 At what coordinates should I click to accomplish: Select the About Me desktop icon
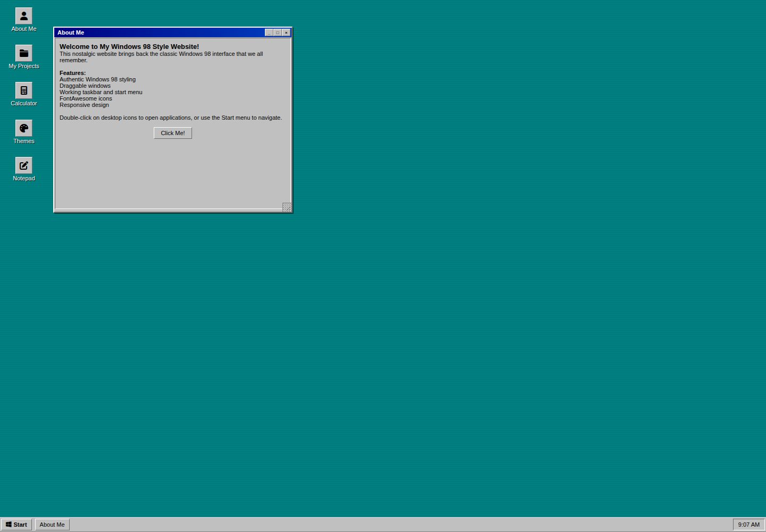24,16
